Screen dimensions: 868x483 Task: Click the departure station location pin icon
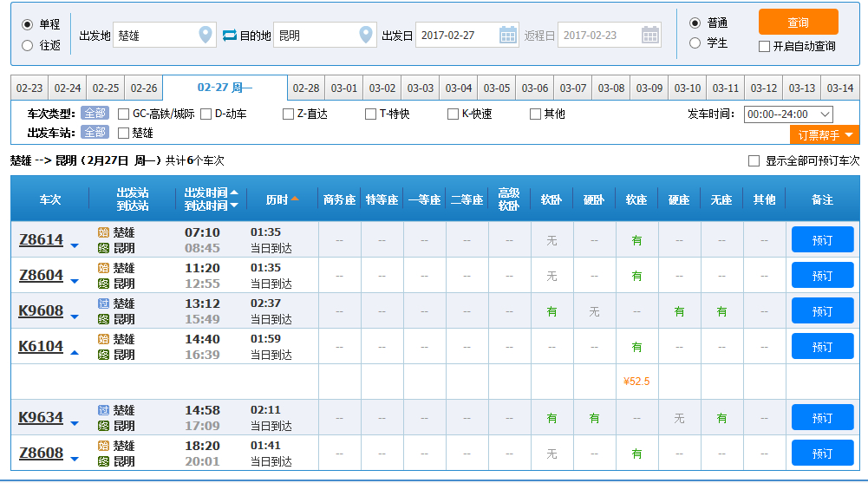206,35
